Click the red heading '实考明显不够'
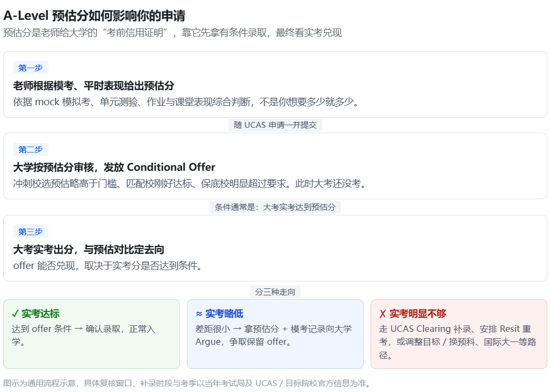 point(418,314)
